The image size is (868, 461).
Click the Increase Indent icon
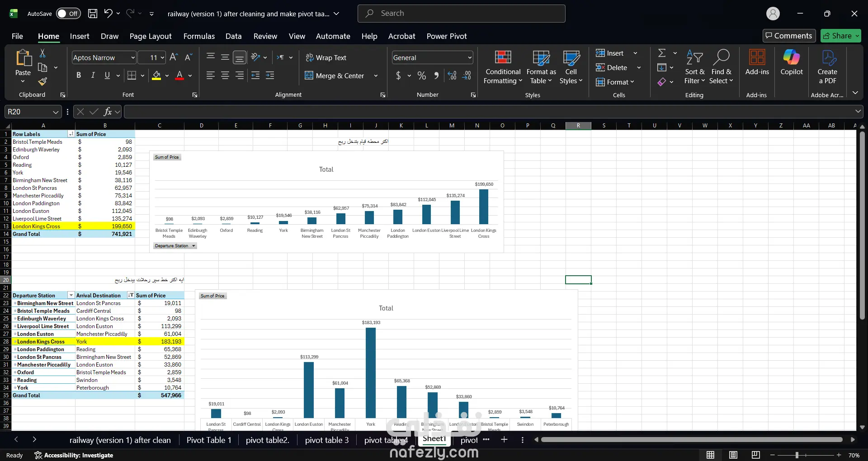(270, 75)
